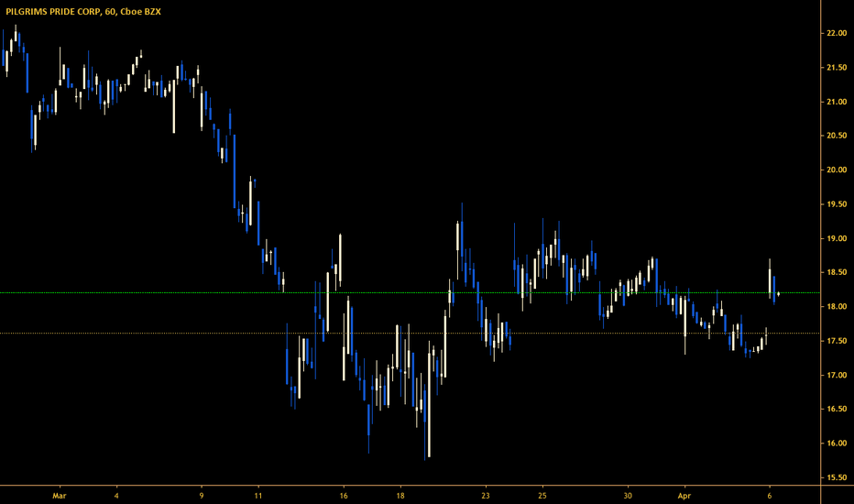Screen dimensions: 854x504
Task: Click the 15.50 price axis label
Action: click(x=837, y=477)
